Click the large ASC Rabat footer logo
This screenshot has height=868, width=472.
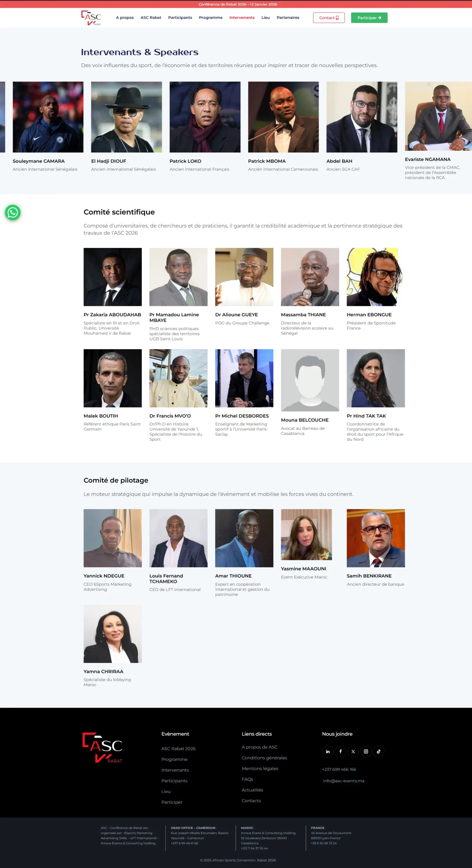(102, 748)
